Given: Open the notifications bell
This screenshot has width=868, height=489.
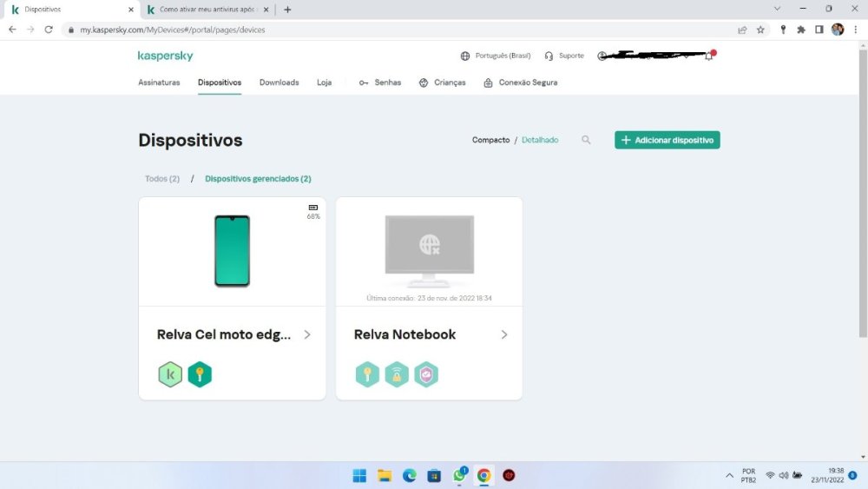Looking at the screenshot, I should point(709,56).
